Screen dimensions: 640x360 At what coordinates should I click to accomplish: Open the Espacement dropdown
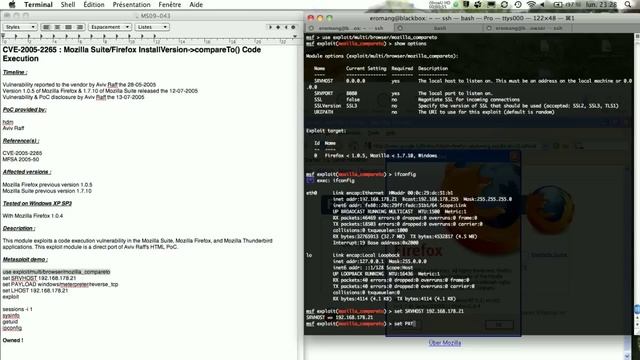click(x=109, y=27)
